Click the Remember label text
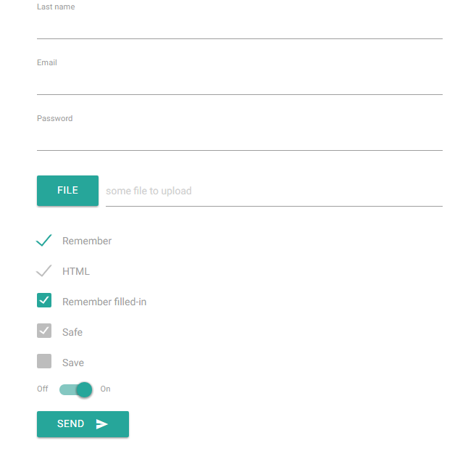Screen dimensions: 476x451 (x=87, y=241)
